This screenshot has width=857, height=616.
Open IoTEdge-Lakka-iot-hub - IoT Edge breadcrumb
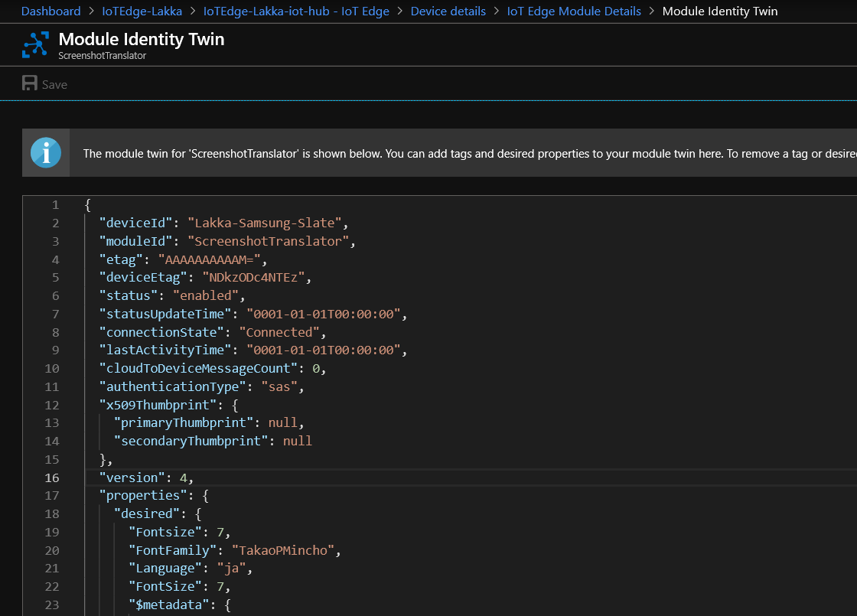tap(296, 11)
